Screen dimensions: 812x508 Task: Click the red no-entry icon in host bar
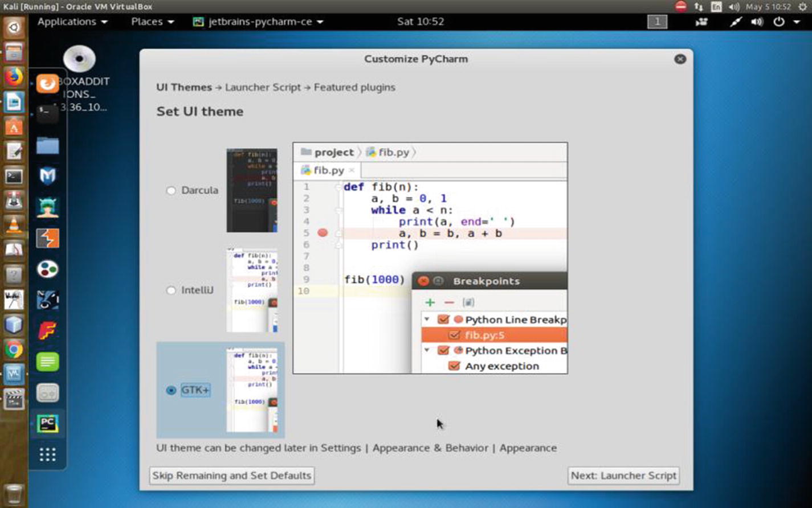[680, 7]
